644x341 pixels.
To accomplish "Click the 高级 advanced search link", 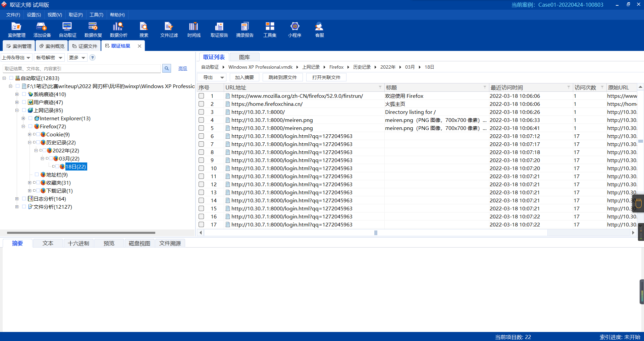I will tap(183, 68).
